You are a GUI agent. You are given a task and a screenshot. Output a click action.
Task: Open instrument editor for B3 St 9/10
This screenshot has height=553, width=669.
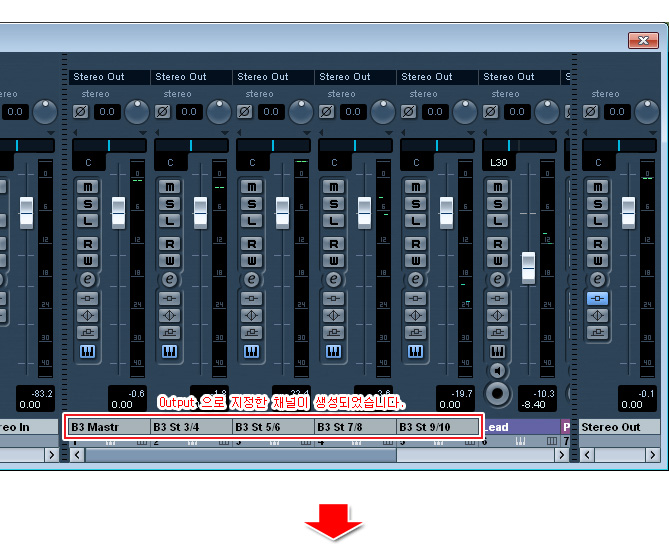tap(415, 352)
